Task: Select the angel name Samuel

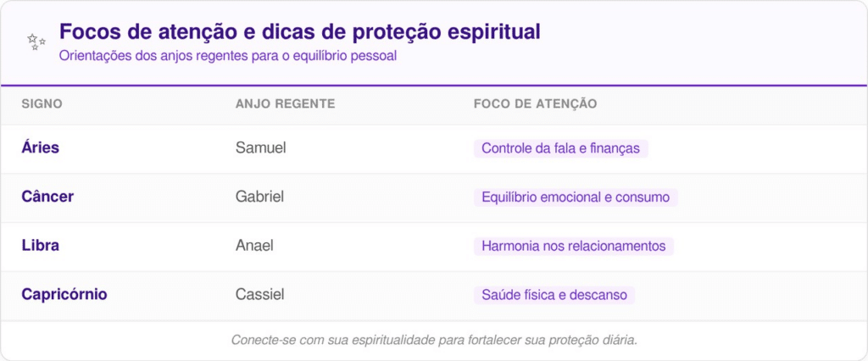Action: (260, 147)
